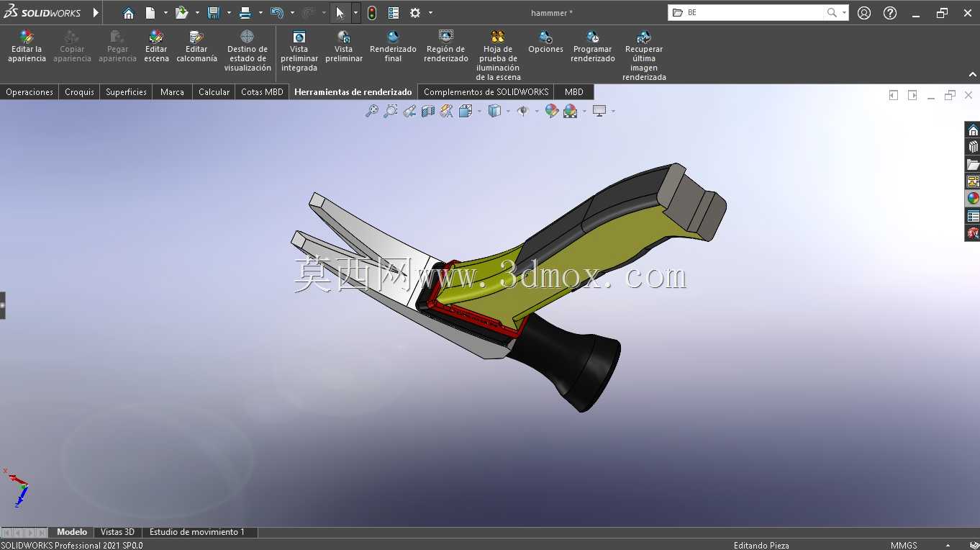
Task: Open render Opciones
Action: 545,42
